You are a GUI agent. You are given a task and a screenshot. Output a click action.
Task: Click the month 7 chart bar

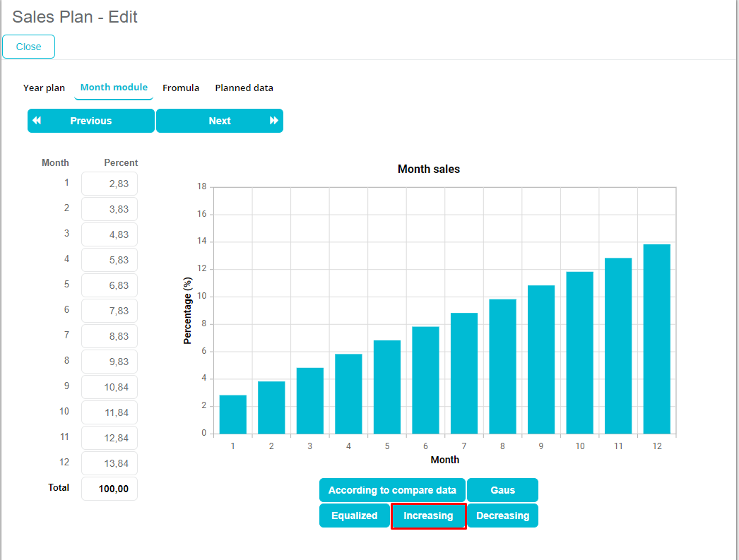463,373
